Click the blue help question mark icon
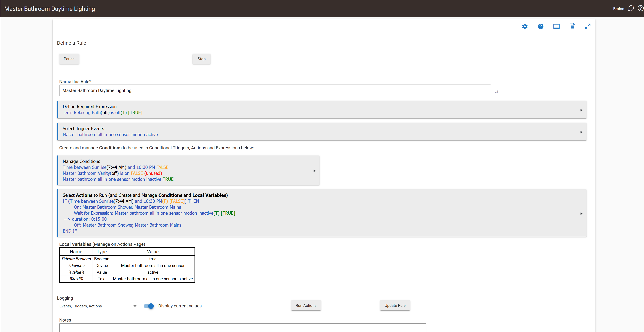 point(540,27)
